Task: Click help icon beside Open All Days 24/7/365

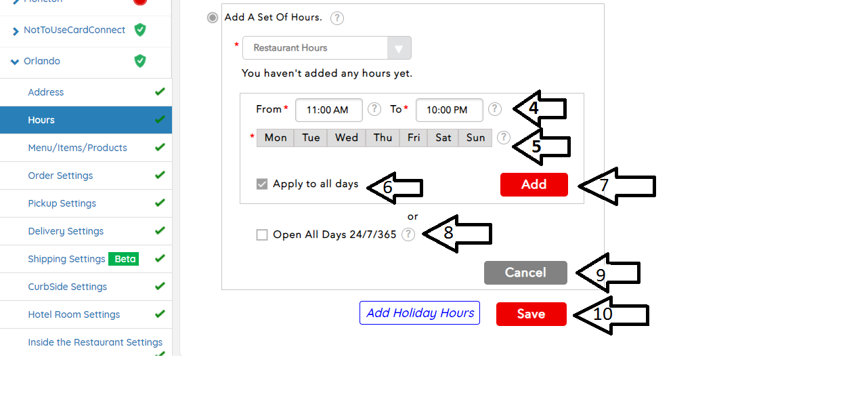Action: (x=408, y=234)
